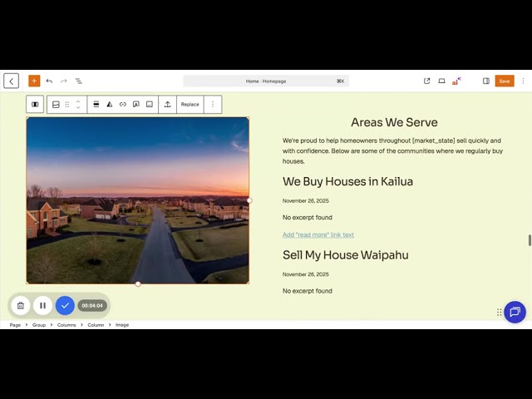Click "No excerpt found" under Waipahu post
This screenshot has height=399, width=532.
(x=308, y=291)
